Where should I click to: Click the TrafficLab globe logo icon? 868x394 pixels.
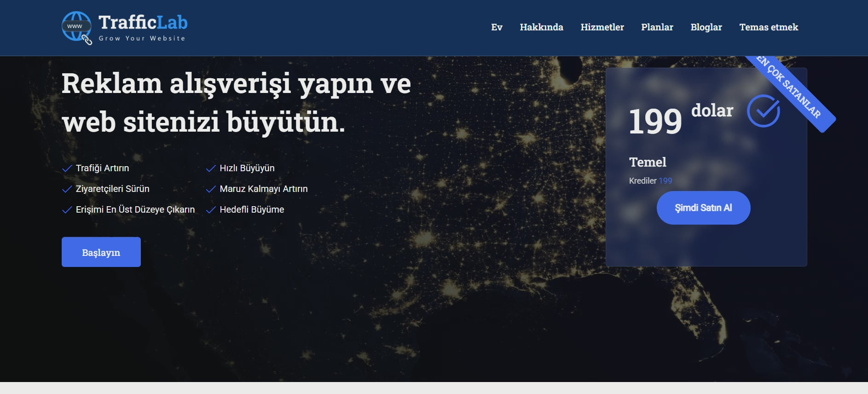76,27
